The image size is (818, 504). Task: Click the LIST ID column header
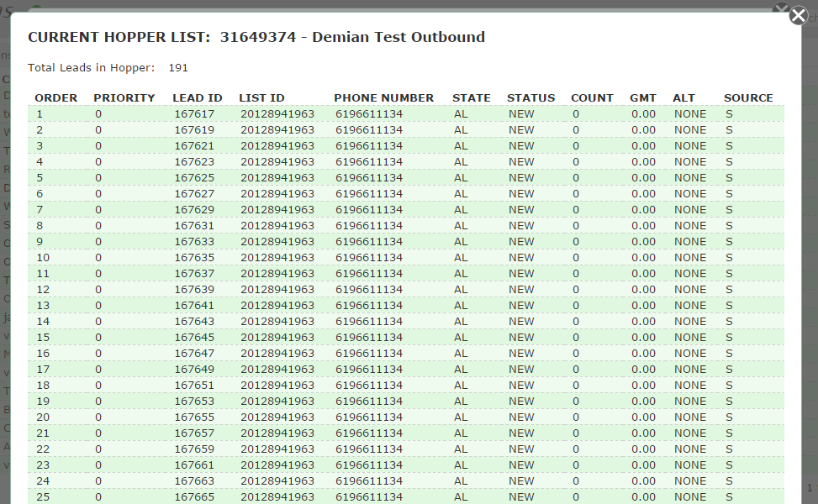[x=261, y=98]
